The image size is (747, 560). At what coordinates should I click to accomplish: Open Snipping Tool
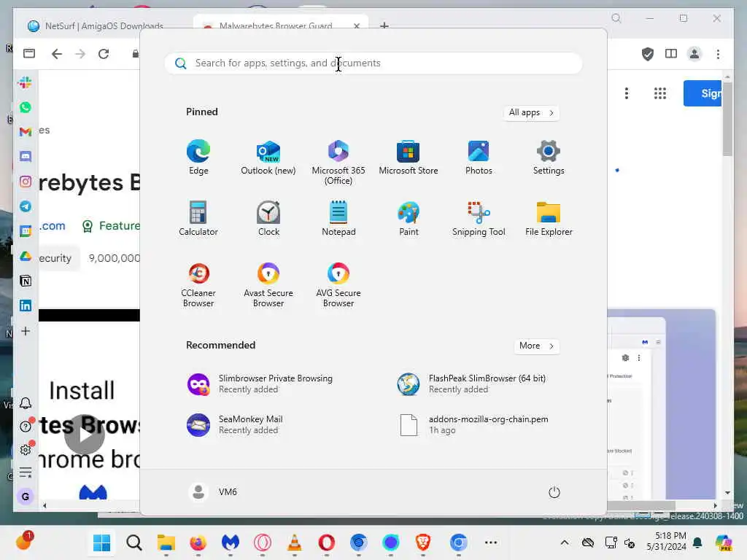[479, 219]
